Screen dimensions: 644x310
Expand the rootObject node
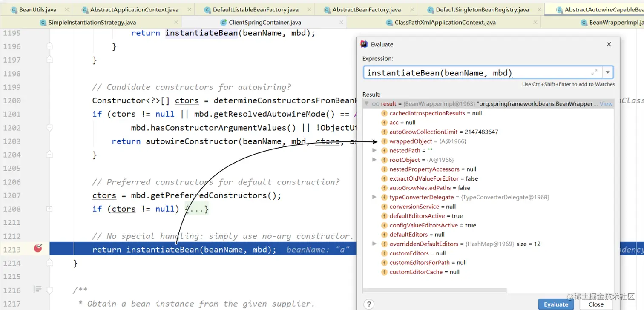374,160
